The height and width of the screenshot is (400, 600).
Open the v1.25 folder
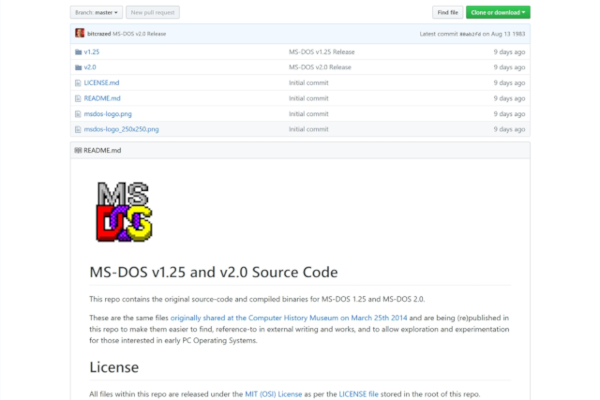tap(91, 52)
